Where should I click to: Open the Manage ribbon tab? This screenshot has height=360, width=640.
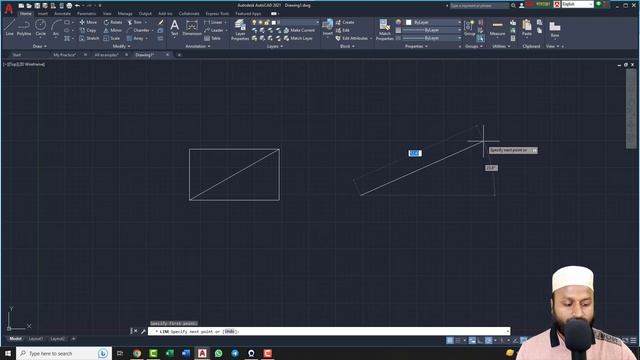(125, 13)
